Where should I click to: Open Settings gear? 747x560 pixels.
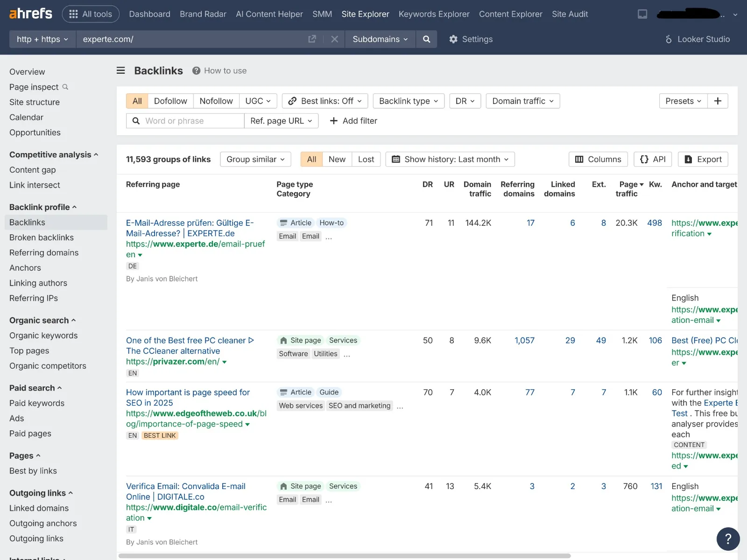pos(471,39)
